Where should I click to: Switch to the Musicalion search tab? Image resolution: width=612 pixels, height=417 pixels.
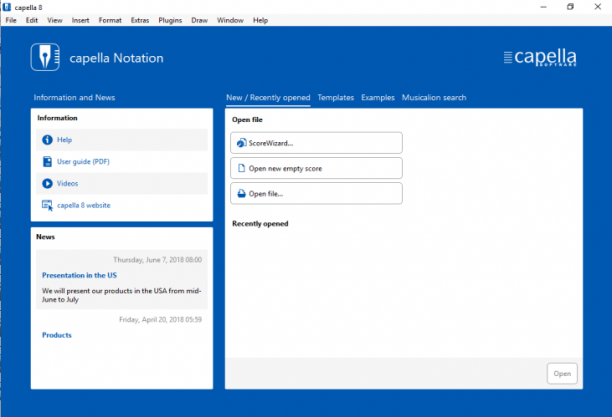click(434, 98)
